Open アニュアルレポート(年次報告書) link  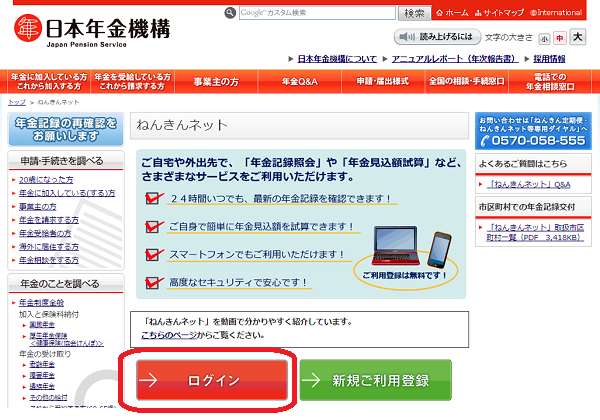(x=455, y=59)
